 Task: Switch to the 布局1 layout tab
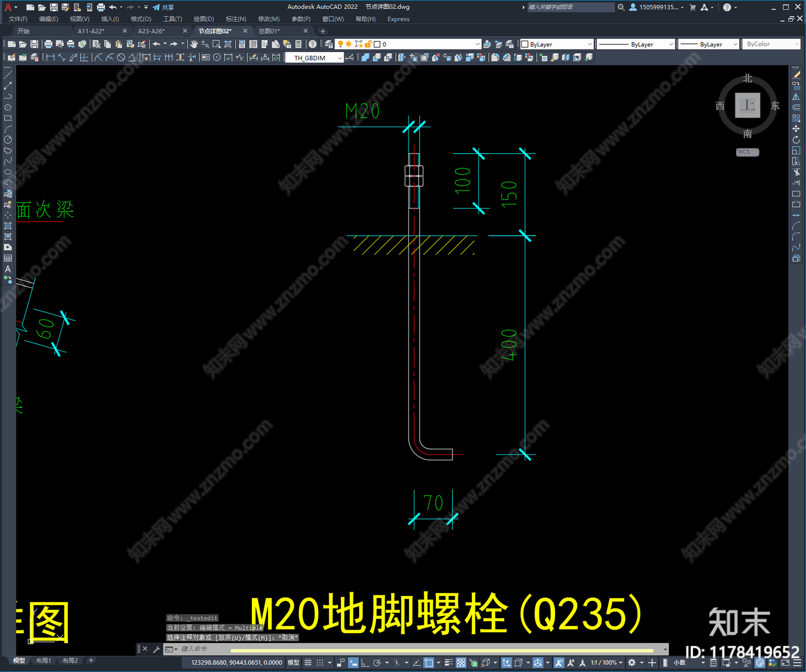point(44,660)
